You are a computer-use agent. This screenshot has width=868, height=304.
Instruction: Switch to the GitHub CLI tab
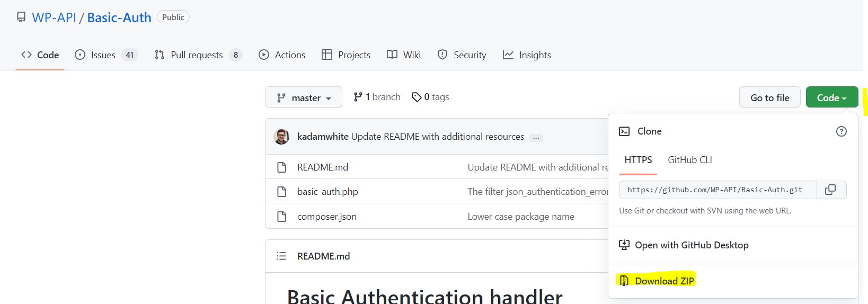coord(689,160)
